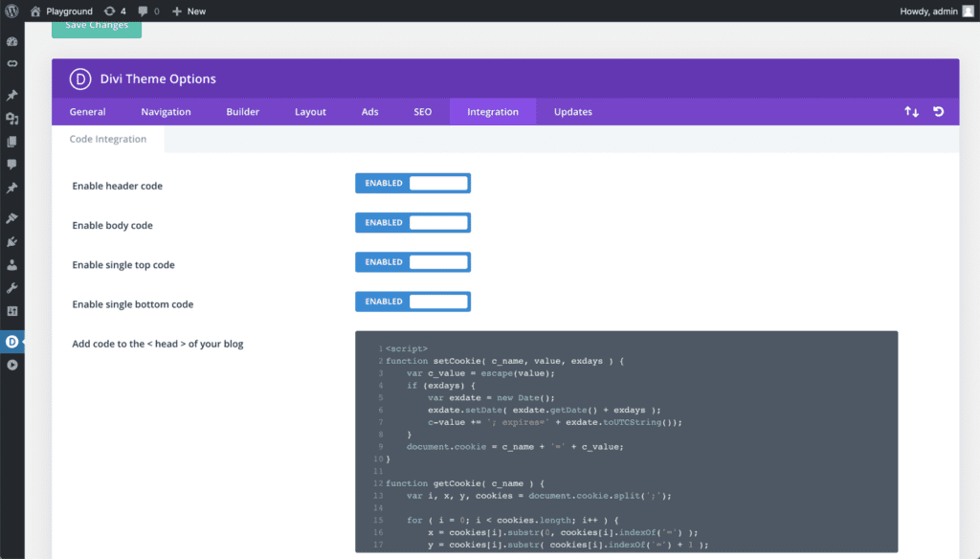
Task: Toggle the Enable header code switch
Action: tap(412, 183)
